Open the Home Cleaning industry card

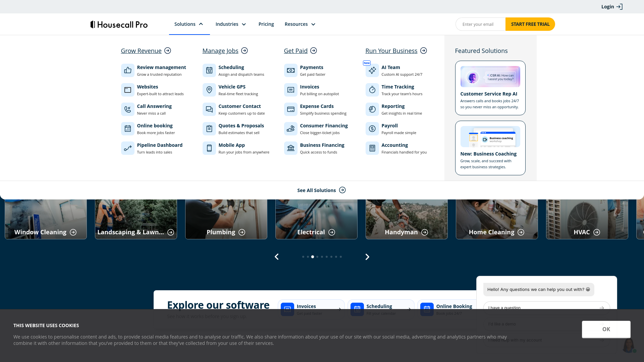(x=497, y=219)
